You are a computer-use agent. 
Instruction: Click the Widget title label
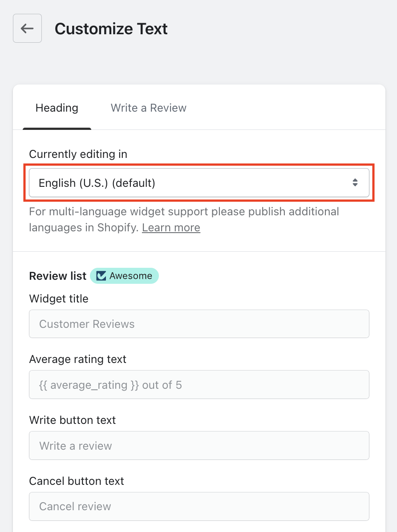tap(59, 299)
